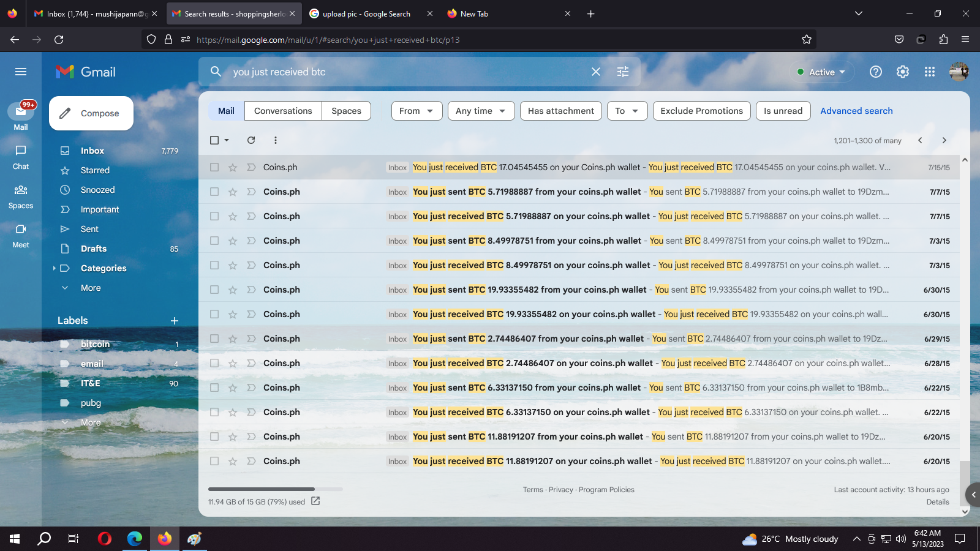Clear the search query with the X icon
Image resolution: width=980 pixels, height=551 pixels.
[596, 72]
